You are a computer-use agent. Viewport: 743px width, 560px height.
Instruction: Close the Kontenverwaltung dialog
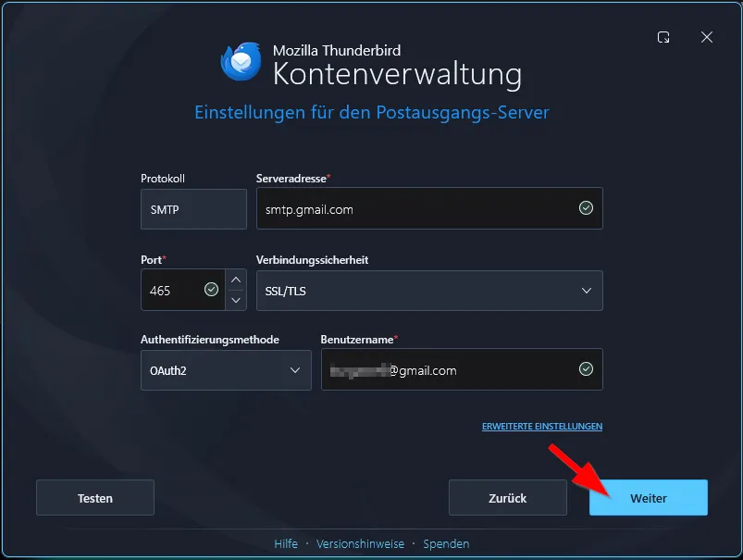pos(707,37)
